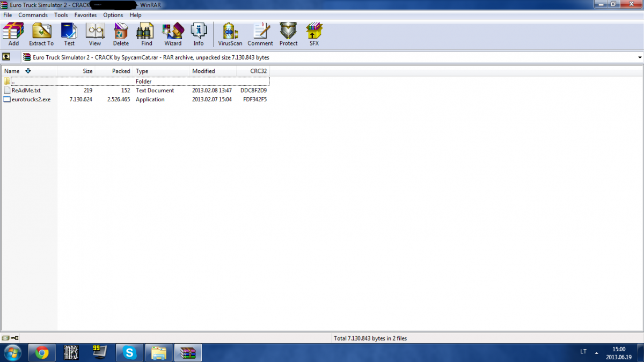Screen dimensions: 644x362
Task: Sort by the Packed column header
Action: [x=114, y=71]
